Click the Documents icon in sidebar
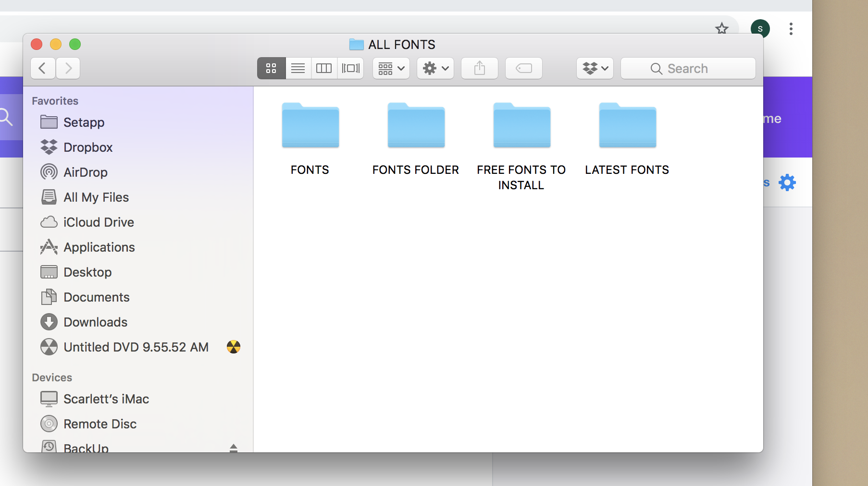The image size is (868, 486). [49, 297]
